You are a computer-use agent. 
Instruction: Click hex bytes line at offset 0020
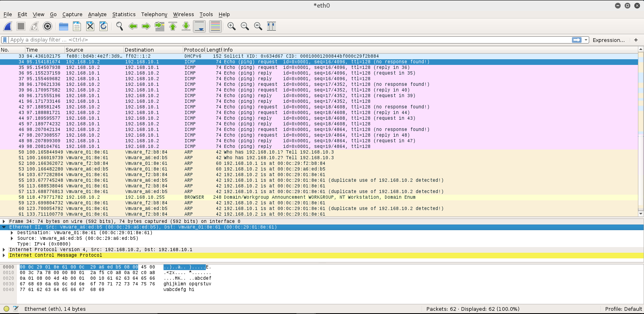[87, 278]
